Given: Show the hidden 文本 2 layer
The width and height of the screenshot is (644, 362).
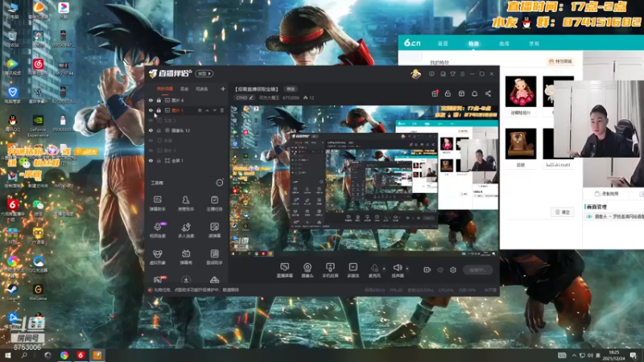Looking at the screenshot, I should point(151,121).
